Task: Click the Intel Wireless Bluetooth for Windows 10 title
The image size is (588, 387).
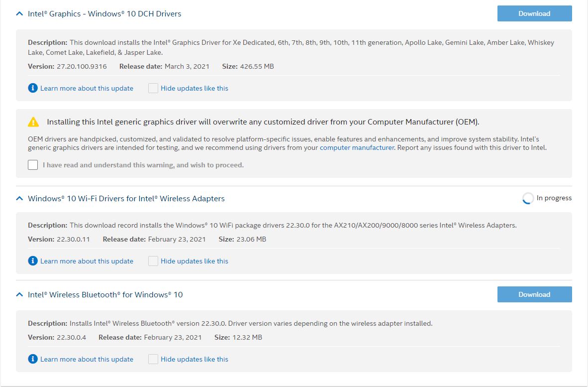Action: point(105,295)
